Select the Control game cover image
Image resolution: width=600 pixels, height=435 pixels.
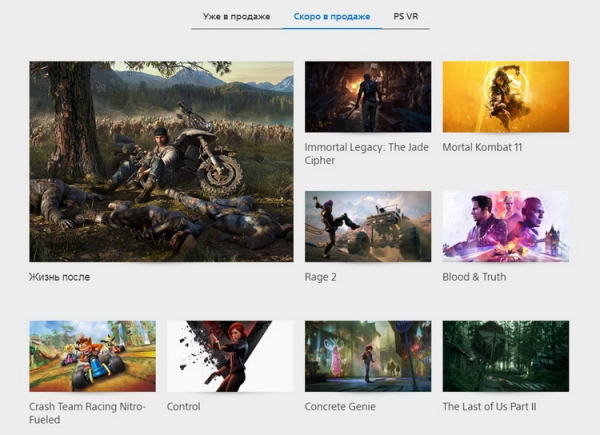coord(229,356)
